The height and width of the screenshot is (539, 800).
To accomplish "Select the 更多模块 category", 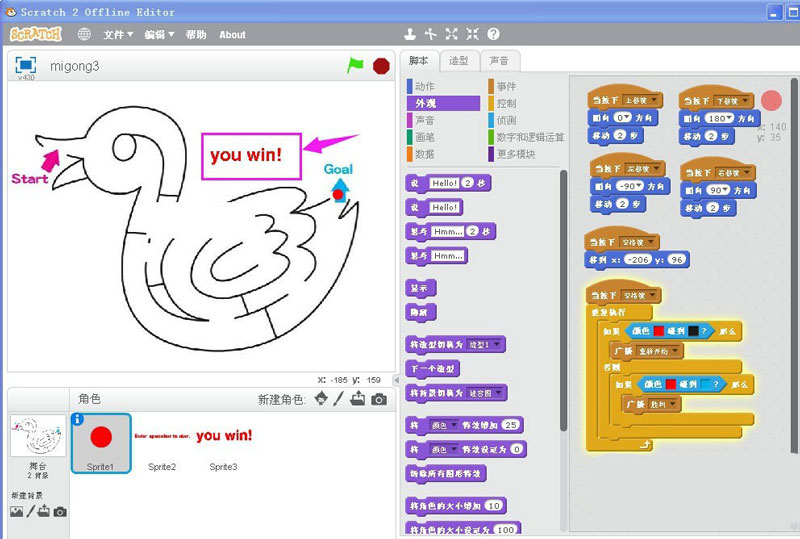I will 526,154.
